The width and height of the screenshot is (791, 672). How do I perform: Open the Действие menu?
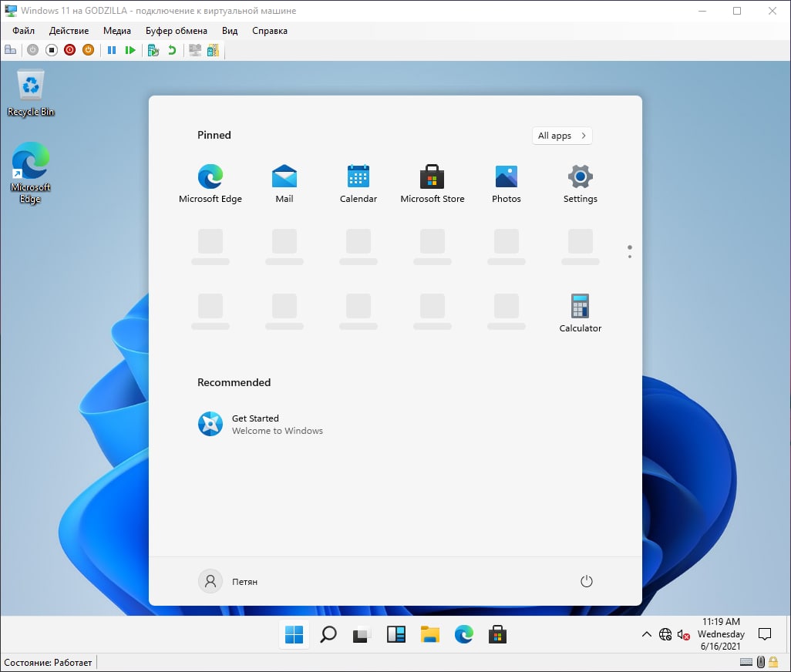coord(69,31)
